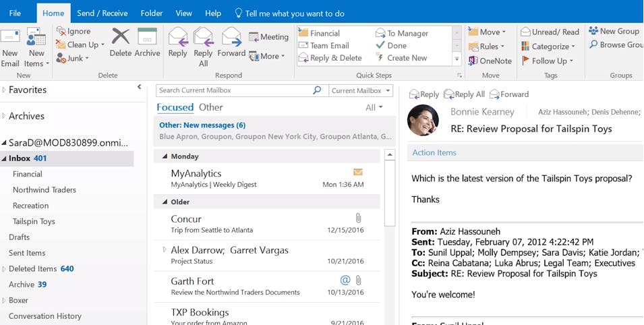Image resolution: width=644 pixels, height=325 pixels.
Task: Collapse the Monday message group
Action: point(165,156)
